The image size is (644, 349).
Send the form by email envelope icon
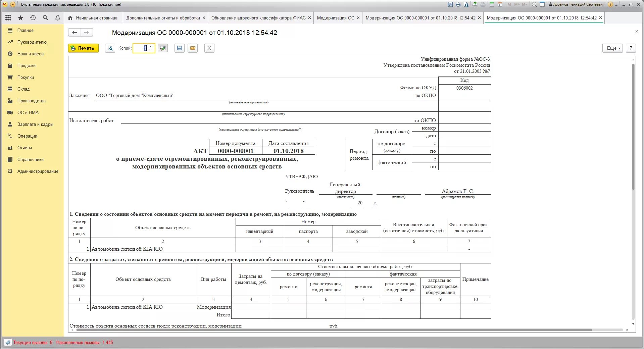(193, 48)
